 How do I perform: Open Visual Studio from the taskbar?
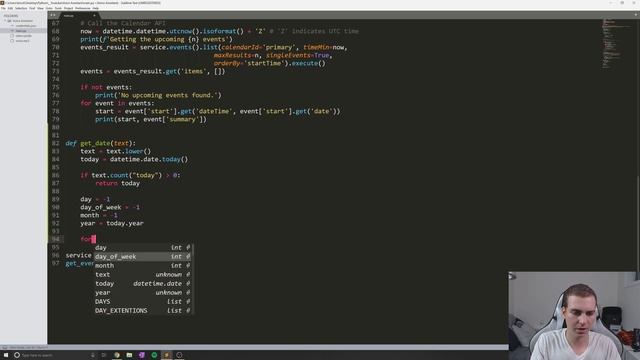pyautogui.click(x=142, y=355)
